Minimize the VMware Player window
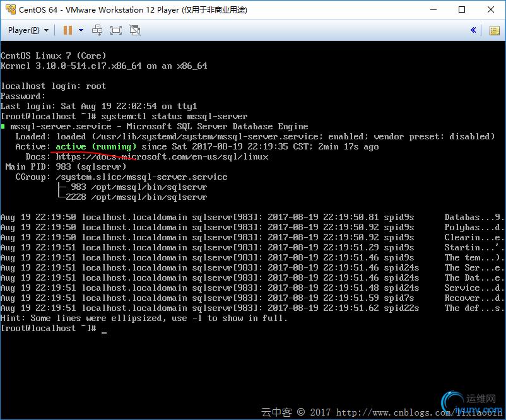Image resolution: width=506 pixels, height=420 pixels. pos(433,9)
